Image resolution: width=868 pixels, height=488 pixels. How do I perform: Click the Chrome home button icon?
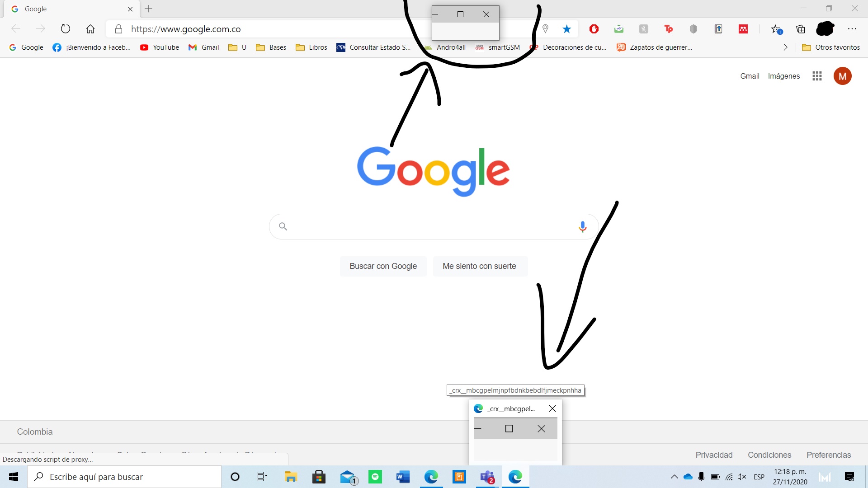coord(90,28)
